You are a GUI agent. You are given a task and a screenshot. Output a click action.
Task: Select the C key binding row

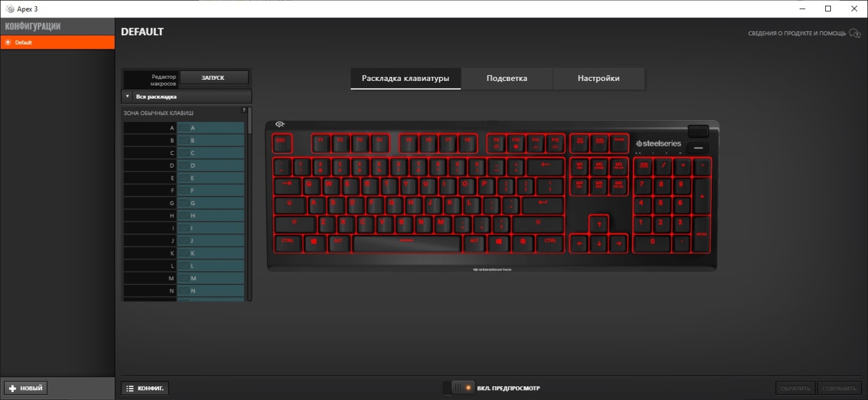[184, 153]
